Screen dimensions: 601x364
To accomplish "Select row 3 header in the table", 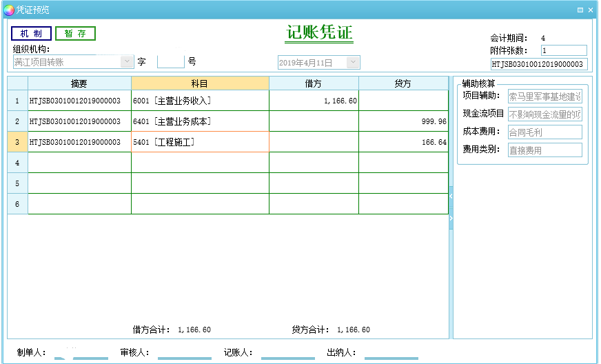I will pyautogui.click(x=17, y=142).
